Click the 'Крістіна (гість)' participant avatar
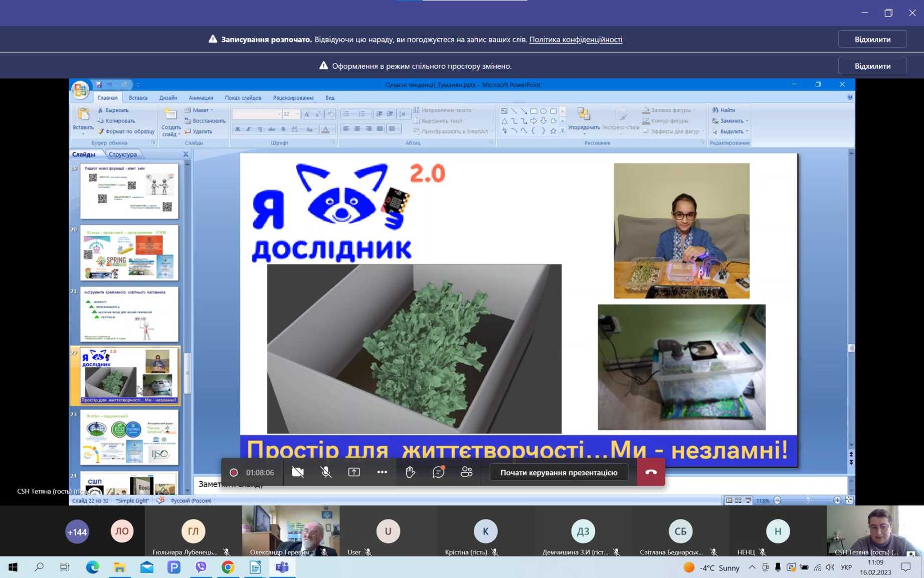Viewport: 924px width, 578px height. [485, 531]
